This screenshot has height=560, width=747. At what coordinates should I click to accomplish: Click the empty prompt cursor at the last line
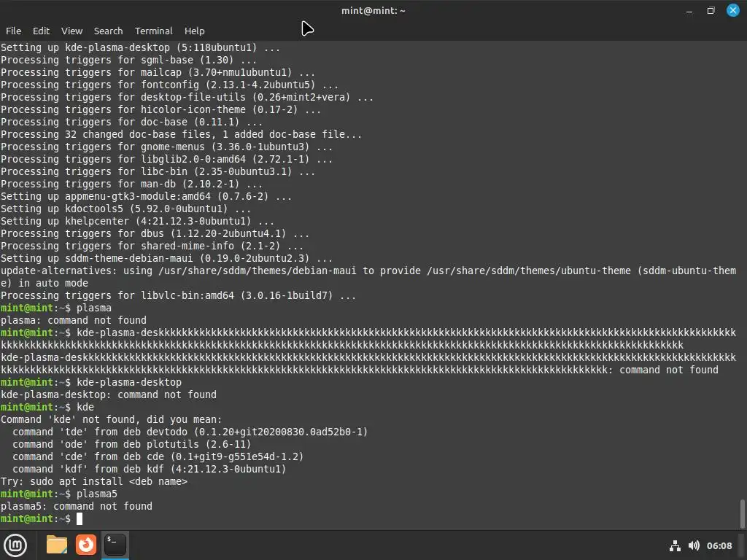(x=80, y=518)
